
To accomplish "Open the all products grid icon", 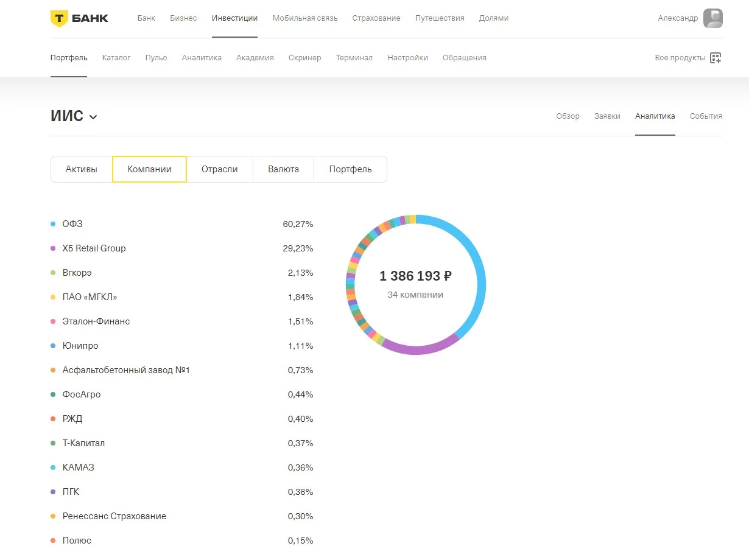I will coord(716,58).
